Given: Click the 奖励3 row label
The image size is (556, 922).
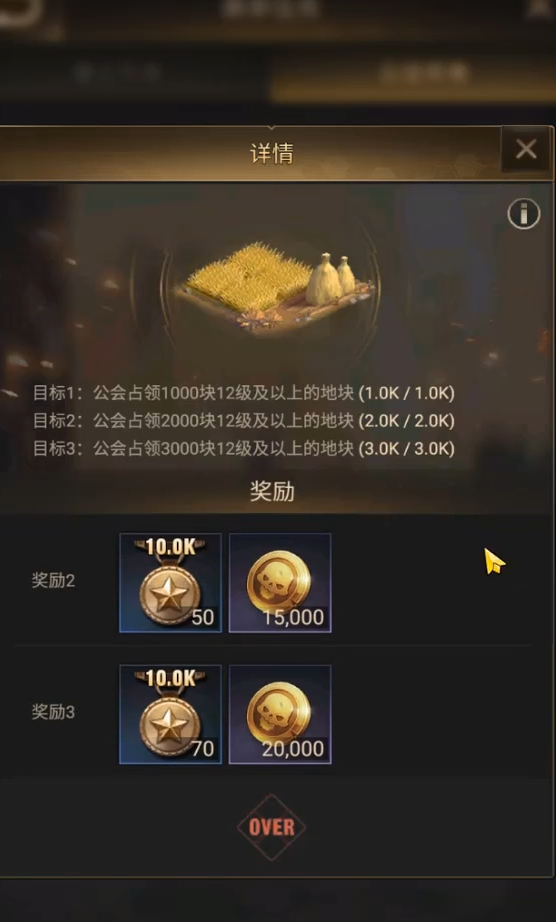Looking at the screenshot, I should pos(53,713).
